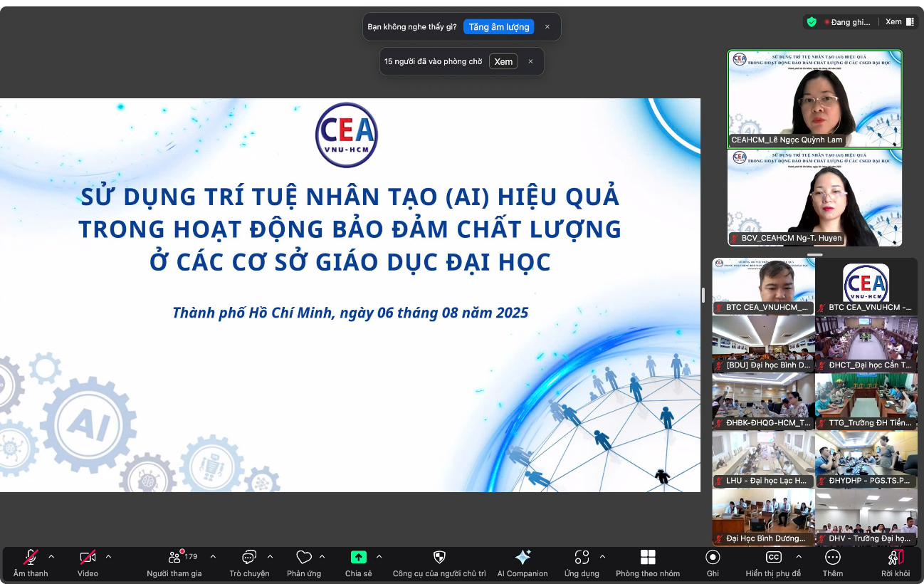Open Người tham gia participants panel

click(174, 558)
